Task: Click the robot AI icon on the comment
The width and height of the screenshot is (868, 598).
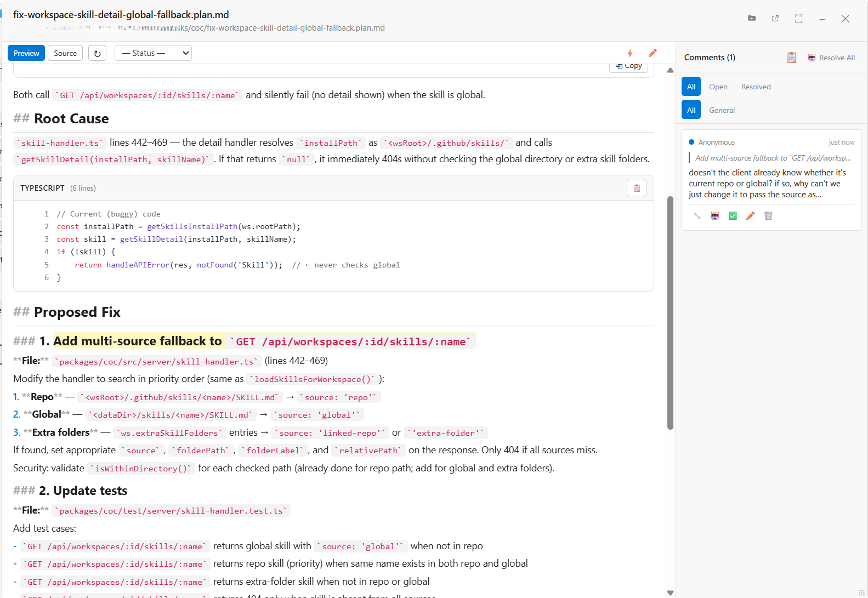Action: tap(715, 216)
